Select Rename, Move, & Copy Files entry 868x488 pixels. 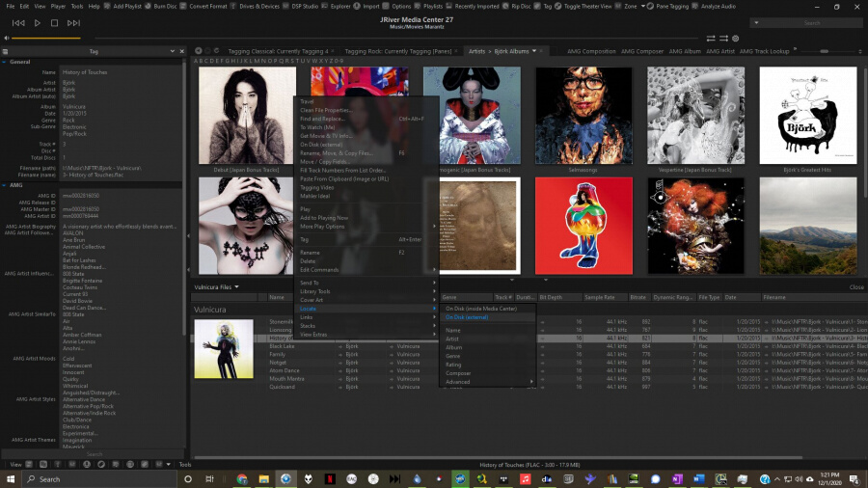(x=336, y=152)
